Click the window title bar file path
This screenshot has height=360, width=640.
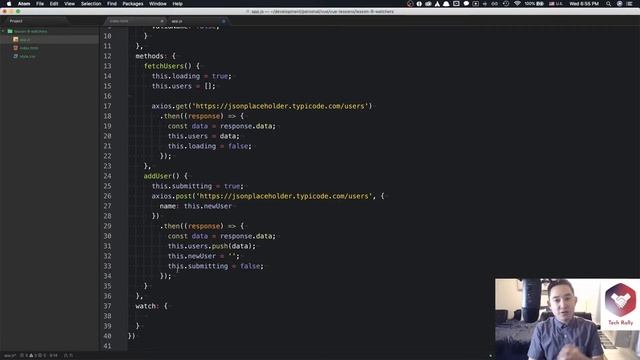tap(322, 11)
